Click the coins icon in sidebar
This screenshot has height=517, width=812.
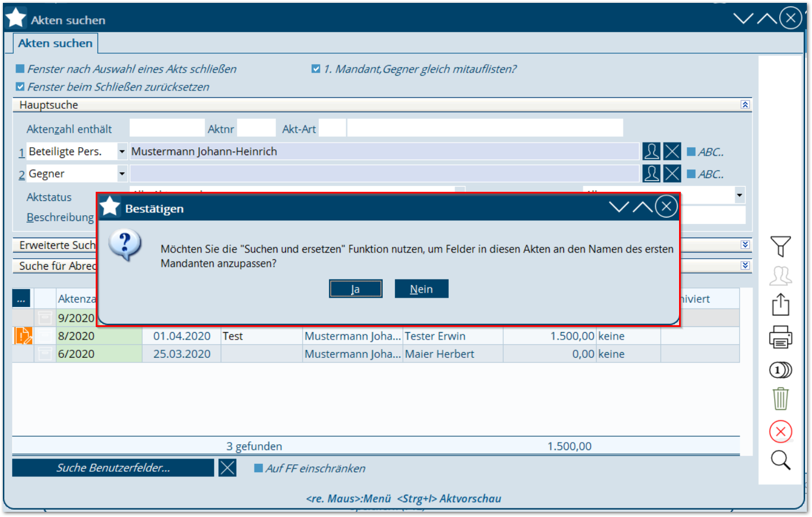pyautogui.click(x=780, y=370)
